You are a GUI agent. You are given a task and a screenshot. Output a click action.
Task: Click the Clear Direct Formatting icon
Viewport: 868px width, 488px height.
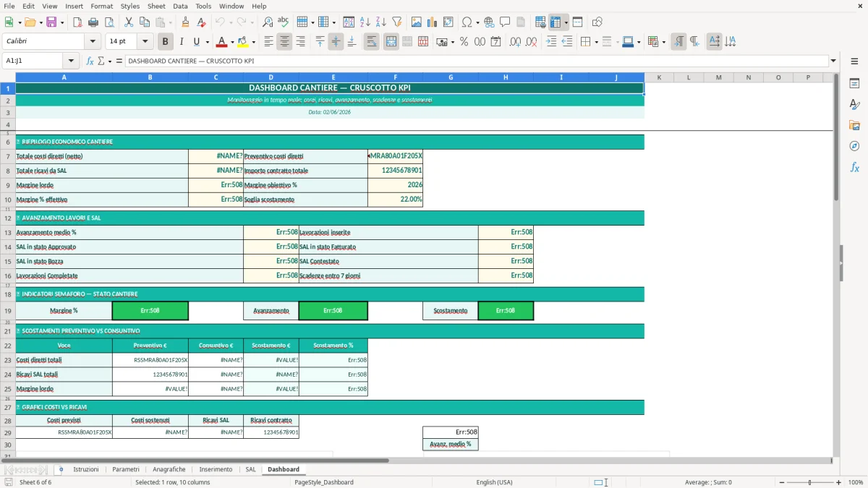coord(201,22)
